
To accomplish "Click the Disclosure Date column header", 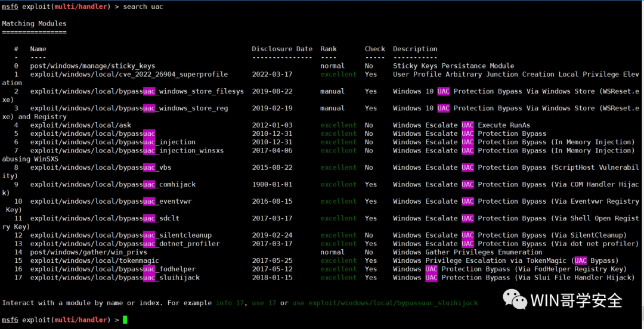I will (x=282, y=49).
